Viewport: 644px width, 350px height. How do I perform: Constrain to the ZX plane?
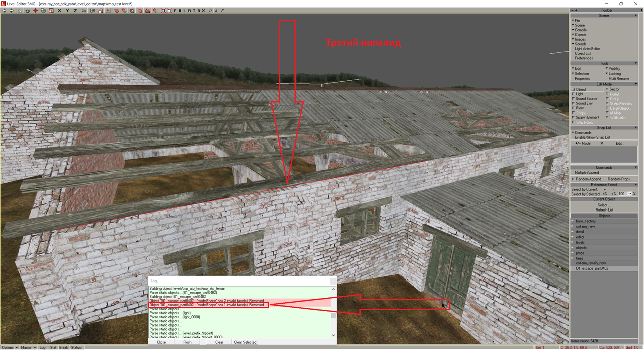(x=84, y=10)
